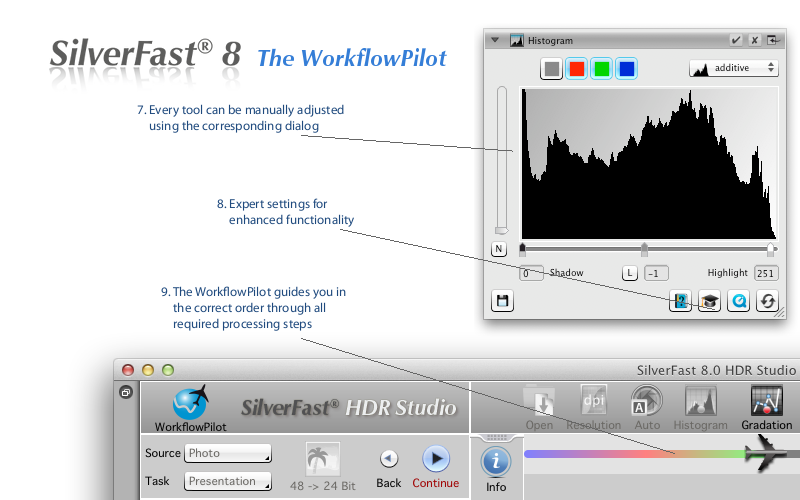Viewport: 800px width, 500px height.
Task: Click the Resolution dpi icon
Action: tap(593, 406)
